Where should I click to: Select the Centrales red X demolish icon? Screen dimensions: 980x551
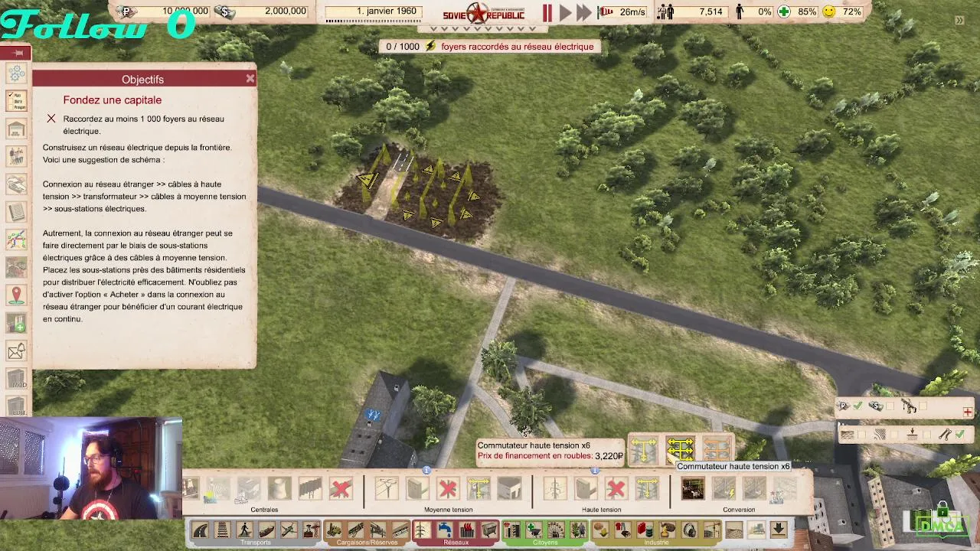(x=341, y=488)
